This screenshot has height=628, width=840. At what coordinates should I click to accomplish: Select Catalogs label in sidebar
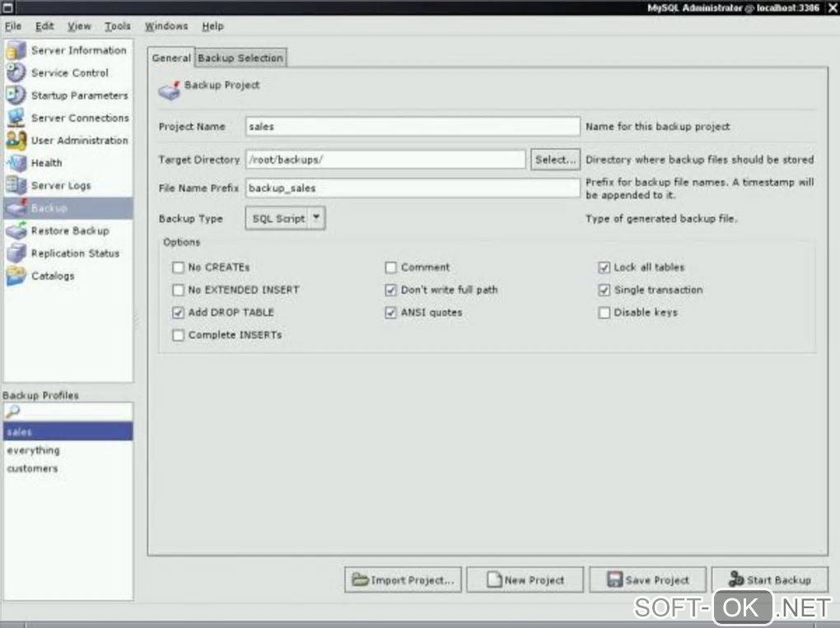click(x=53, y=276)
